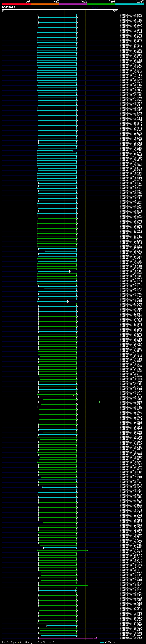Select hit label UniRef100_A2YA34
Viewport: 146px width, 644px height.
[x=131, y=357]
